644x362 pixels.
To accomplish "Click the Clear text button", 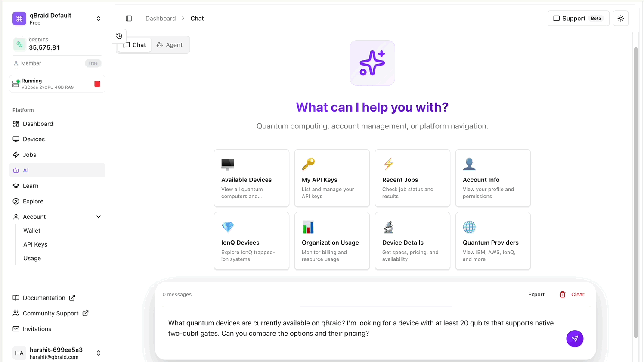I will (578, 295).
